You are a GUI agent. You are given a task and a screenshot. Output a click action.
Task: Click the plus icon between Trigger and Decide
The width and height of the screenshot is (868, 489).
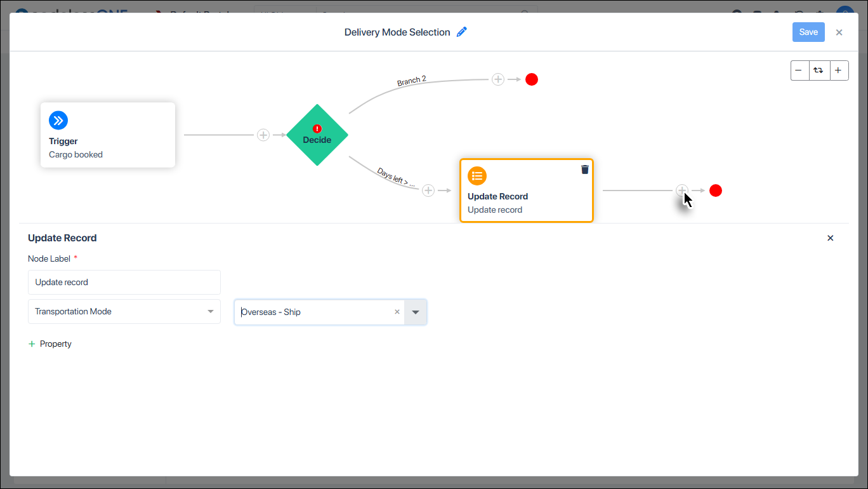pyautogui.click(x=263, y=135)
